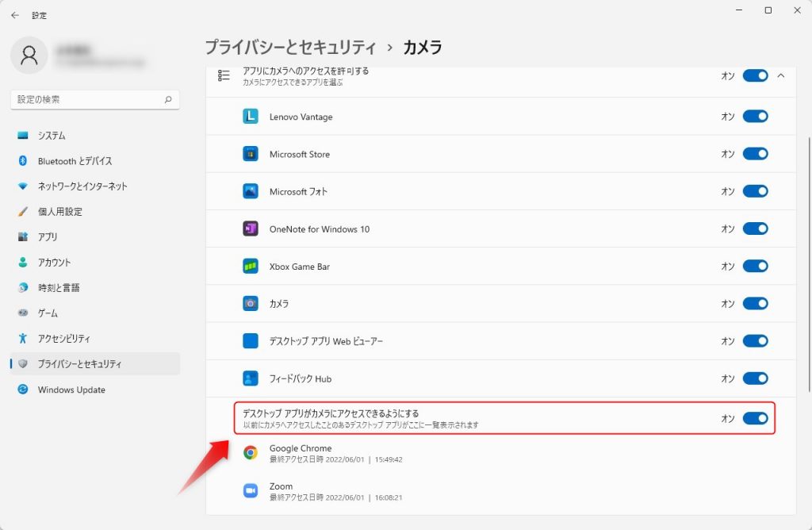Toggle Microsoft Store camera switch
The height and width of the screenshot is (530, 812).
755,154
